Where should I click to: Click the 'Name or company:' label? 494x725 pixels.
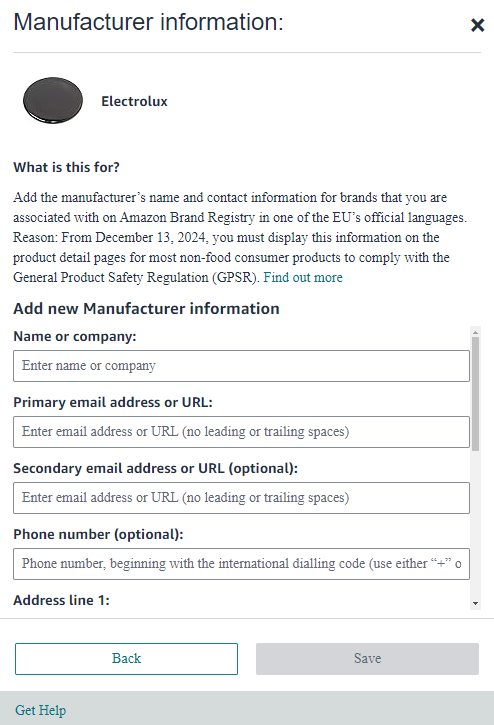click(x=75, y=336)
